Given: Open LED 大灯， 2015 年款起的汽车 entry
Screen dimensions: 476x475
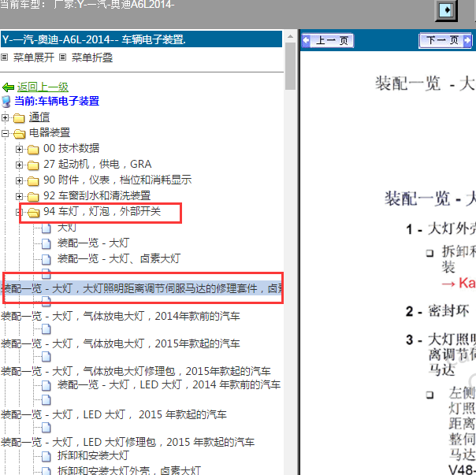Looking at the screenshot, I should click(113, 414).
